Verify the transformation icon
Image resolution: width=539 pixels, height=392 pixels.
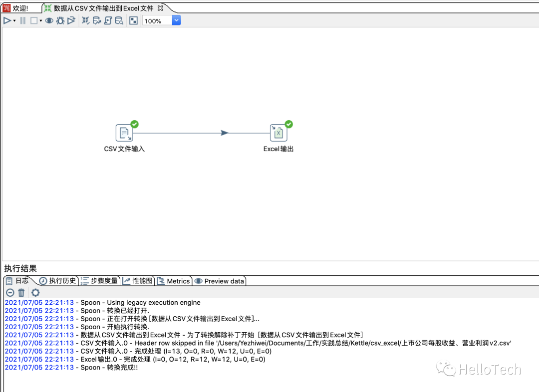[86, 20]
